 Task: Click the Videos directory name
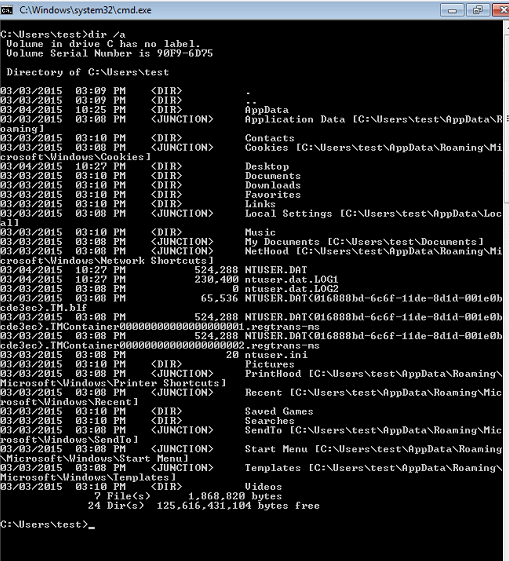point(263,487)
